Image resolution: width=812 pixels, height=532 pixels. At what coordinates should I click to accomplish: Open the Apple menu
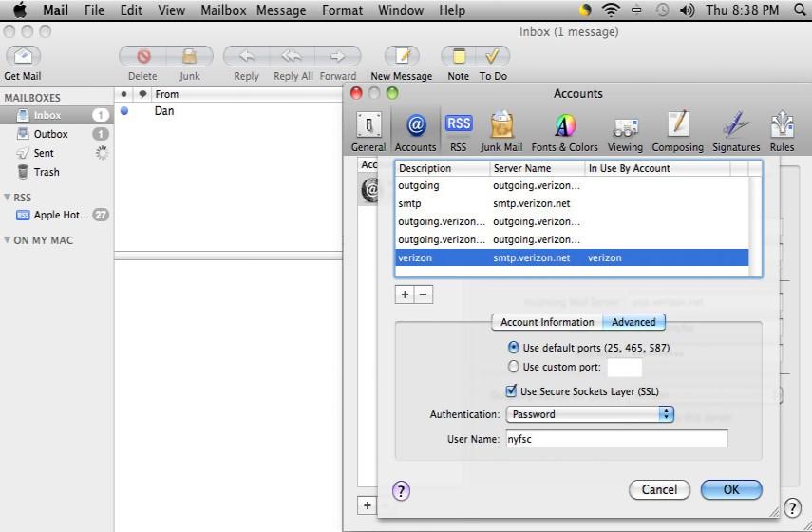pyautogui.click(x=20, y=9)
